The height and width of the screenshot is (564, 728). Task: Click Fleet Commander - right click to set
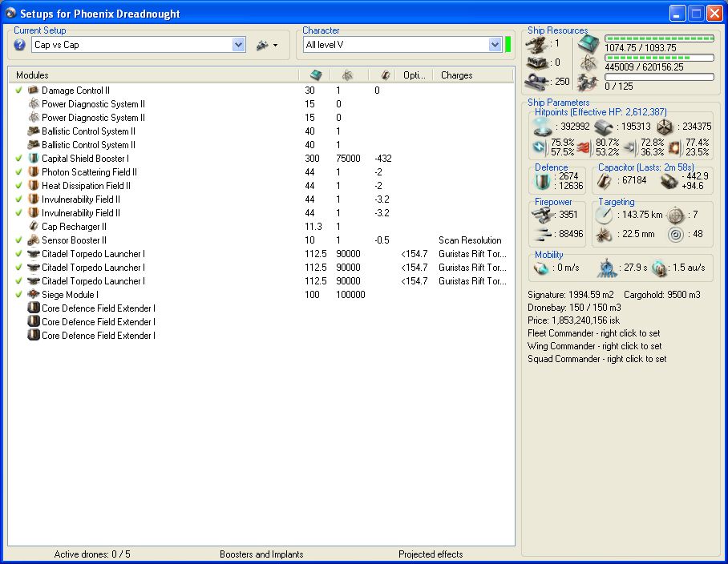pos(594,333)
